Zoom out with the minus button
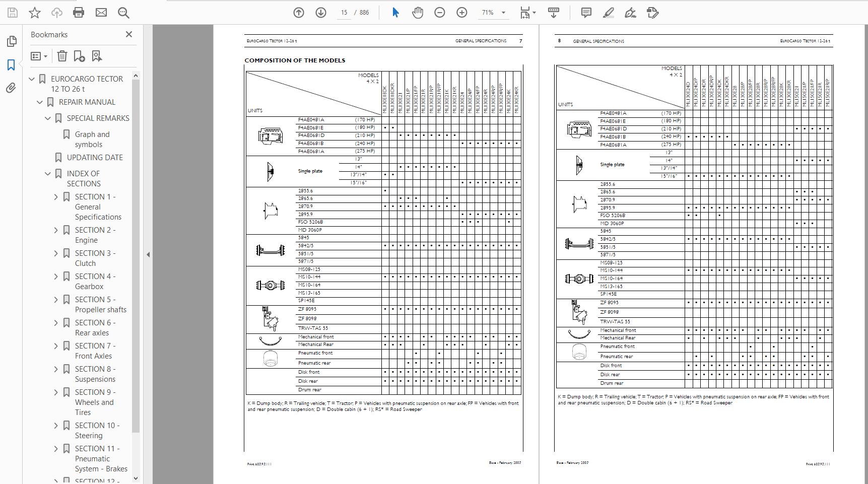Image resolution: width=868 pixels, height=484 pixels. [x=440, y=13]
